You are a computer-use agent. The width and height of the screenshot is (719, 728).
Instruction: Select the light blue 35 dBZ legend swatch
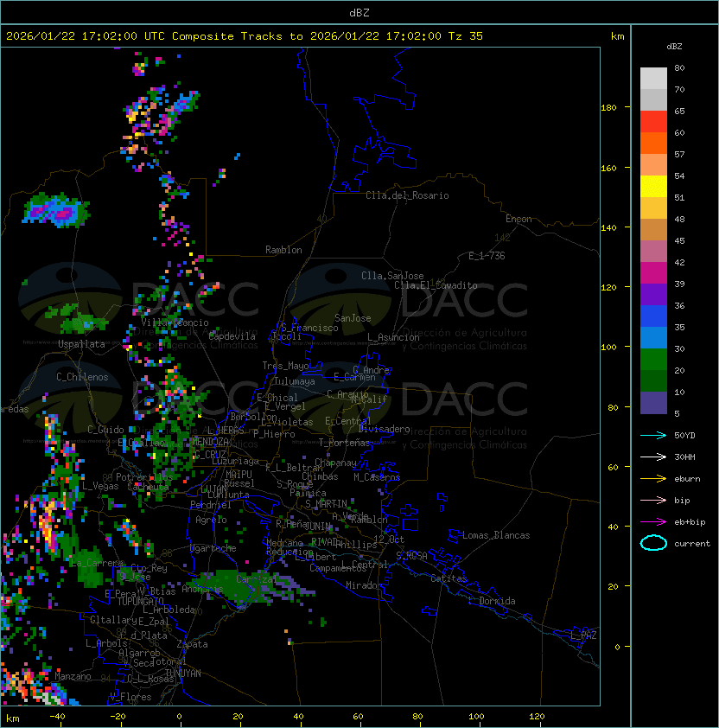pyautogui.click(x=653, y=337)
